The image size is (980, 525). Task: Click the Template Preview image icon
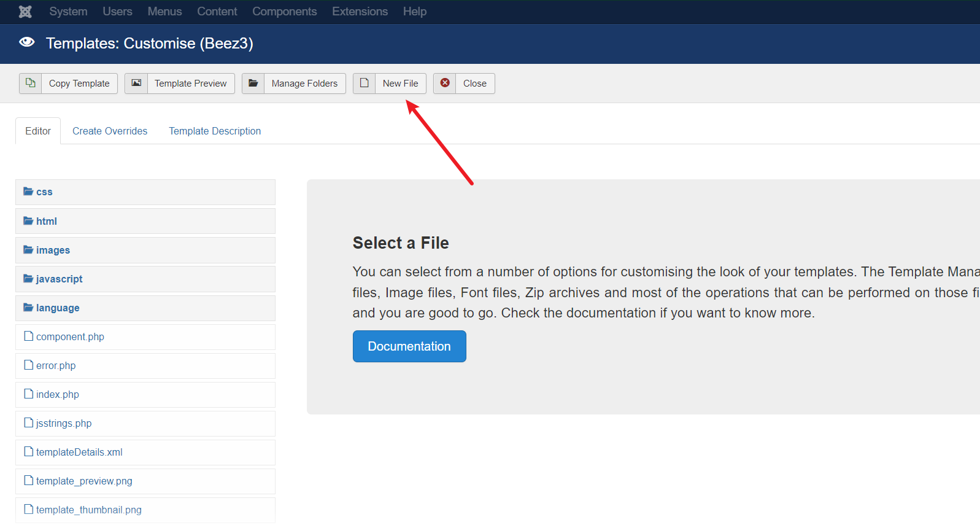pyautogui.click(x=136, y=83)
